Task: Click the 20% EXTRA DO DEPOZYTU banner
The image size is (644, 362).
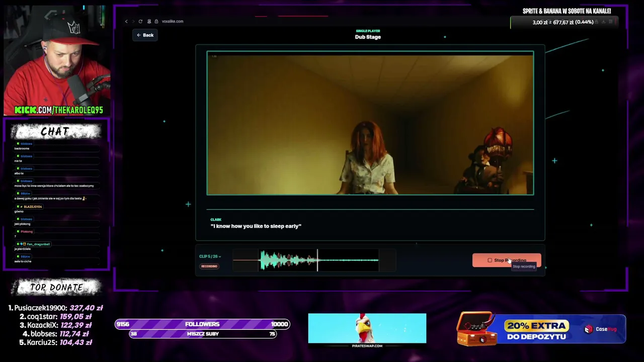Action: [x=541, y=330]
